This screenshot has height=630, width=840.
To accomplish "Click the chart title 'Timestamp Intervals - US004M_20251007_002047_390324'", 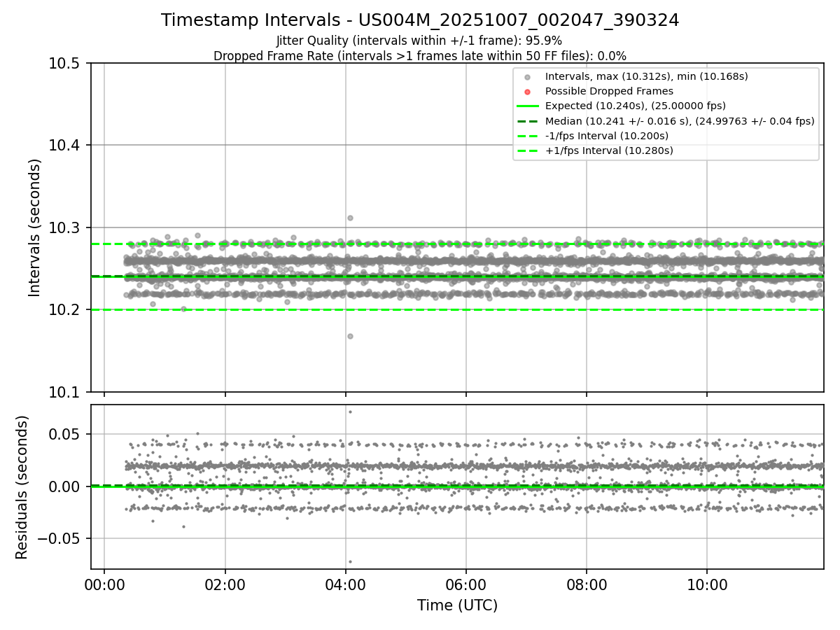I will click(x=420, y=20).
